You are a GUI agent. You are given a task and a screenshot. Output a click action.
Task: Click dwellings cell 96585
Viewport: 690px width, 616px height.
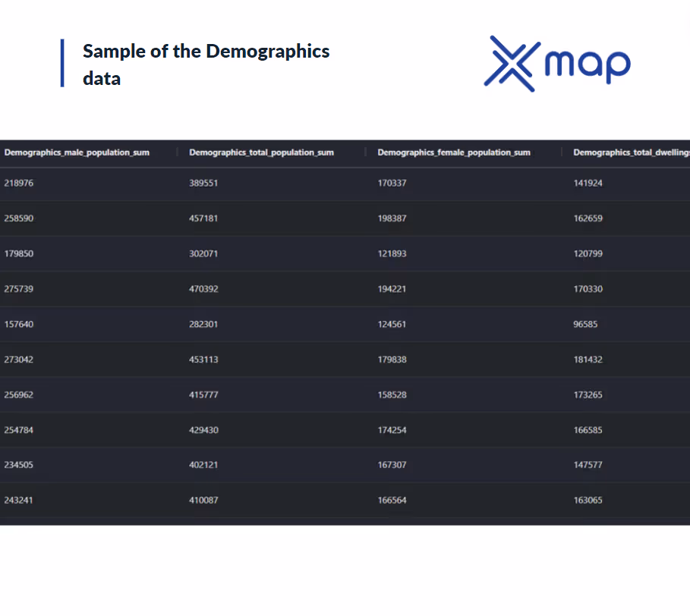coord(585,324)
